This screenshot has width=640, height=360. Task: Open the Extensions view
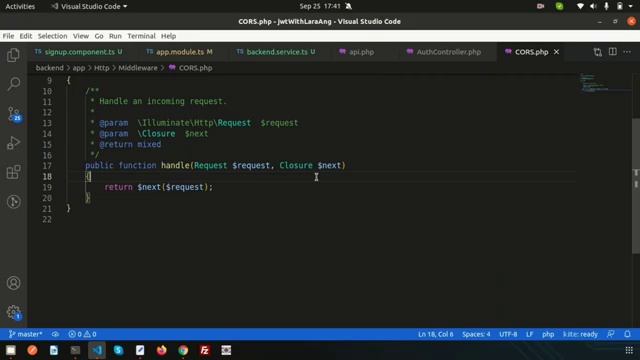coord(13,172)
